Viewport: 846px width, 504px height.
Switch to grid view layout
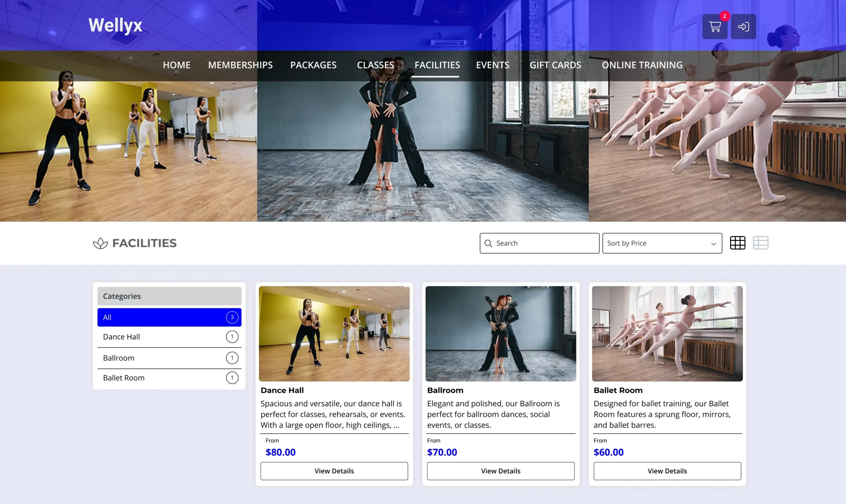tap(737, 243)
